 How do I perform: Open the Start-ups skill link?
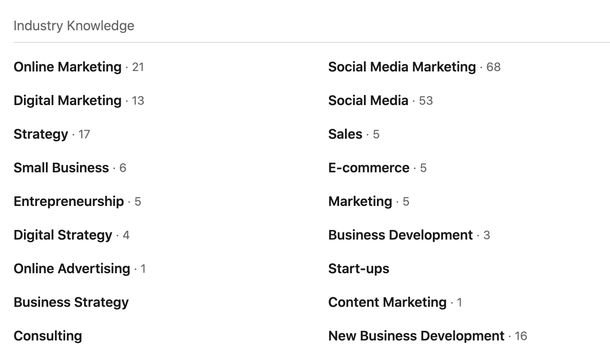pos(358,269)
